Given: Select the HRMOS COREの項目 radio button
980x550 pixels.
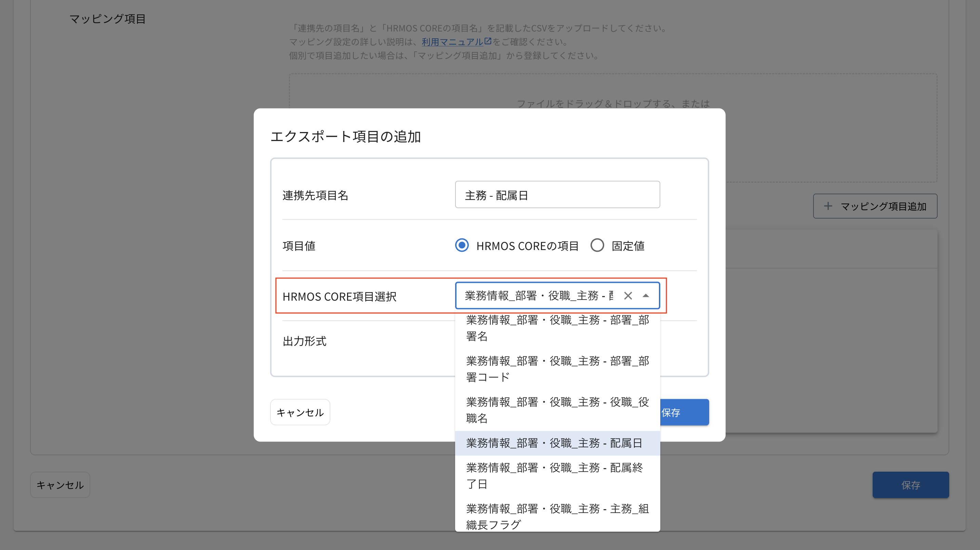Looking at the screenshot, I should click(x=462, y=246).
